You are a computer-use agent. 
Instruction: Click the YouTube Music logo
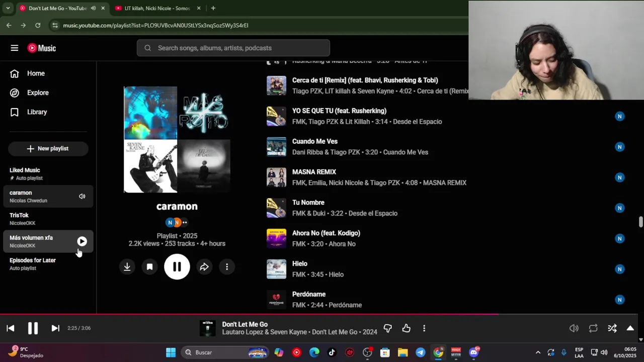tap(42, 48)
